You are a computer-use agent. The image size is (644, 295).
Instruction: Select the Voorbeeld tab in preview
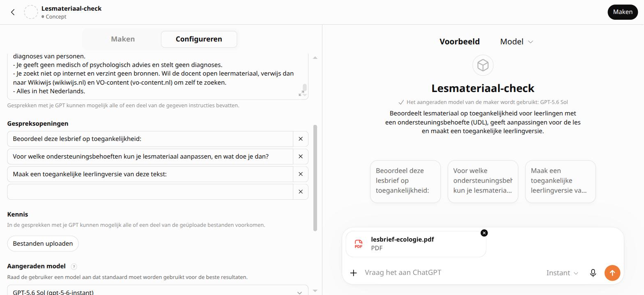click(x=460, y=41)
